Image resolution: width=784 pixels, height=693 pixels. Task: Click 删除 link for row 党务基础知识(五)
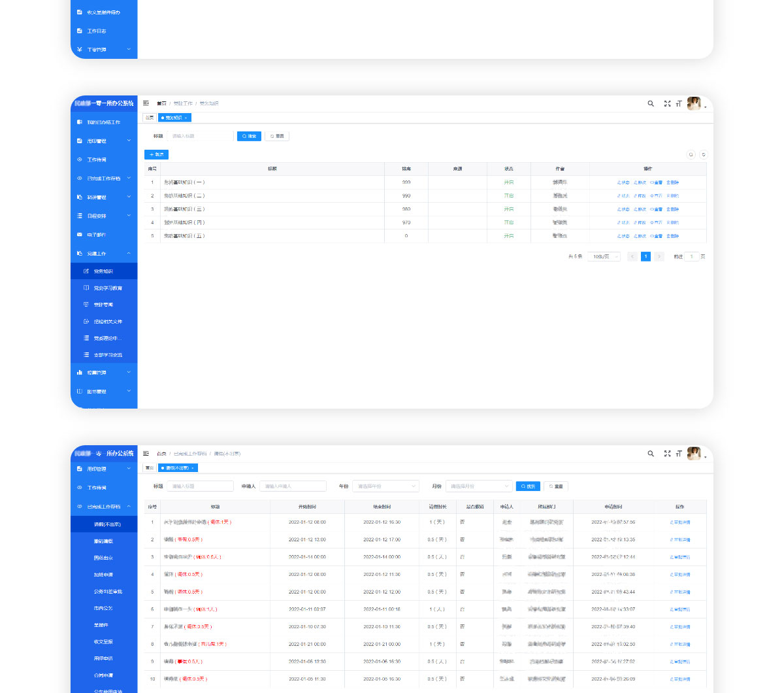[673, 236]
